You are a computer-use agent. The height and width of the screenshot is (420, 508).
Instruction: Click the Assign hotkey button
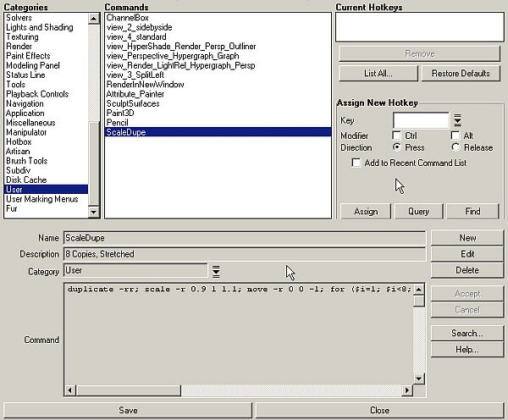click(365, 212)
